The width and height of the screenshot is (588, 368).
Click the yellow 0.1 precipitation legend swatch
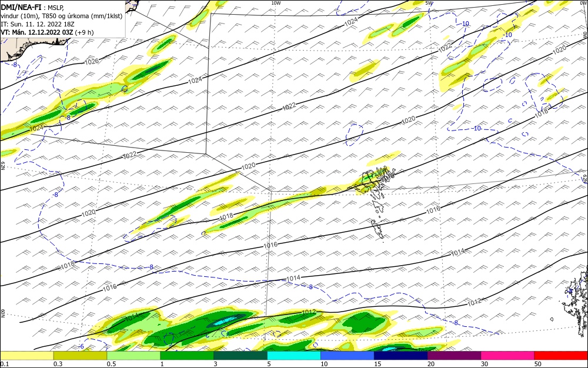coord(26,356)
